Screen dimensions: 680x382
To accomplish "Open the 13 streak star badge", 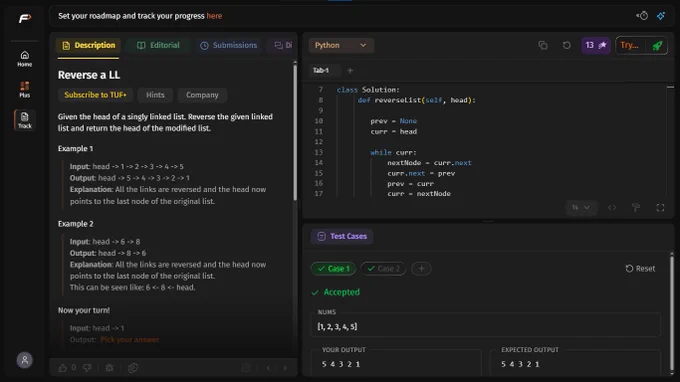I will tap(596, 45).
